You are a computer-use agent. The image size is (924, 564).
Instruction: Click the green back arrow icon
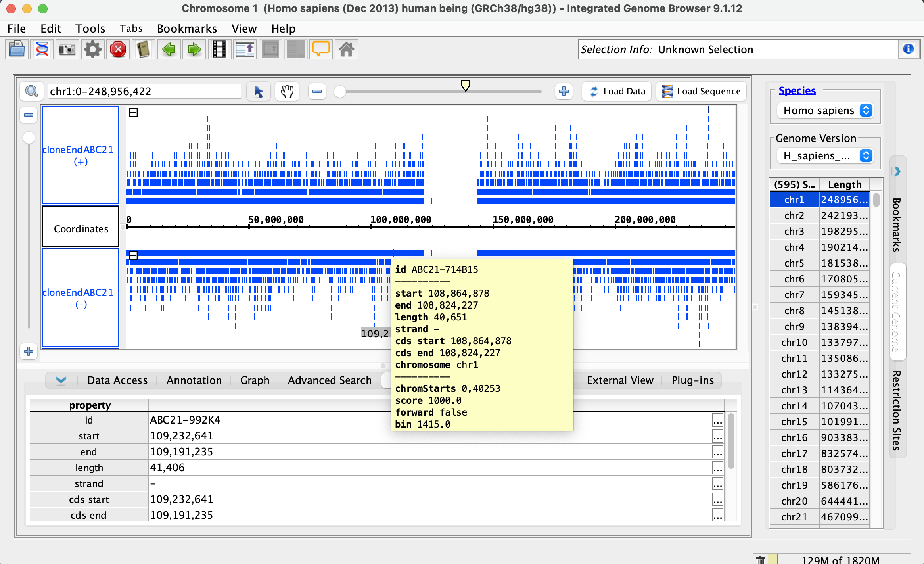point(169,50)
